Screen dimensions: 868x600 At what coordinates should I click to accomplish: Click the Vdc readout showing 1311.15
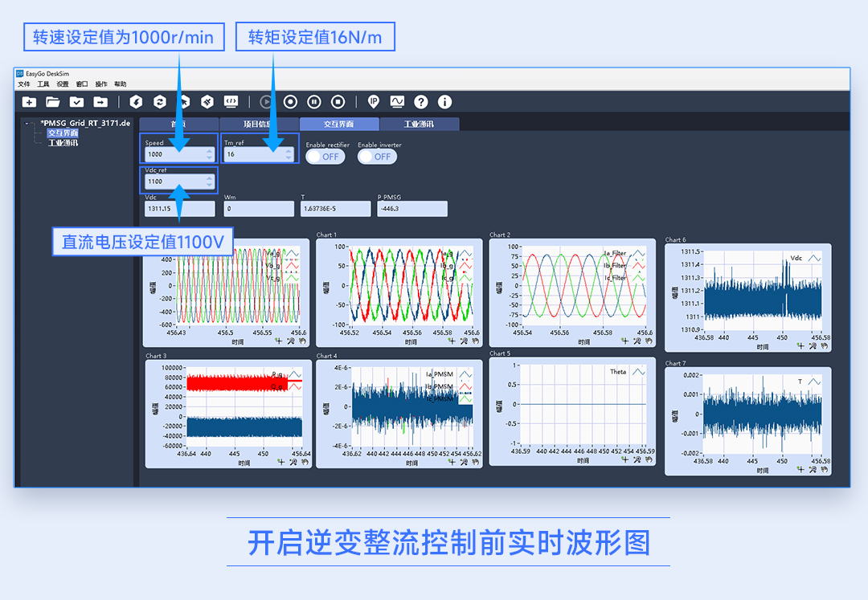(x=178, y=209)
